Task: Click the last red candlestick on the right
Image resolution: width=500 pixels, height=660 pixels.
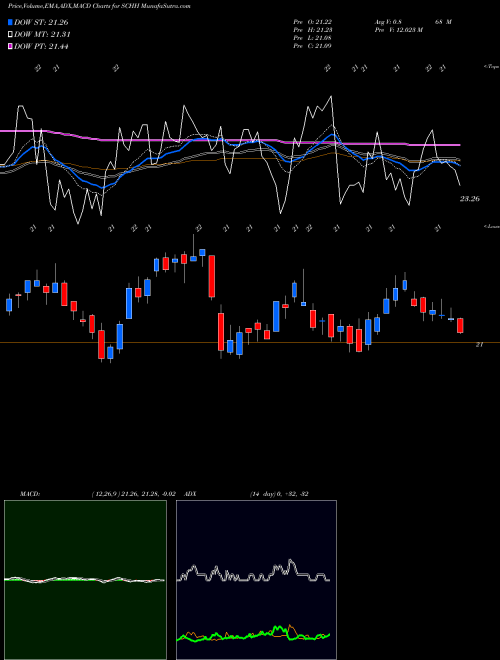Action: coord(460,325)
